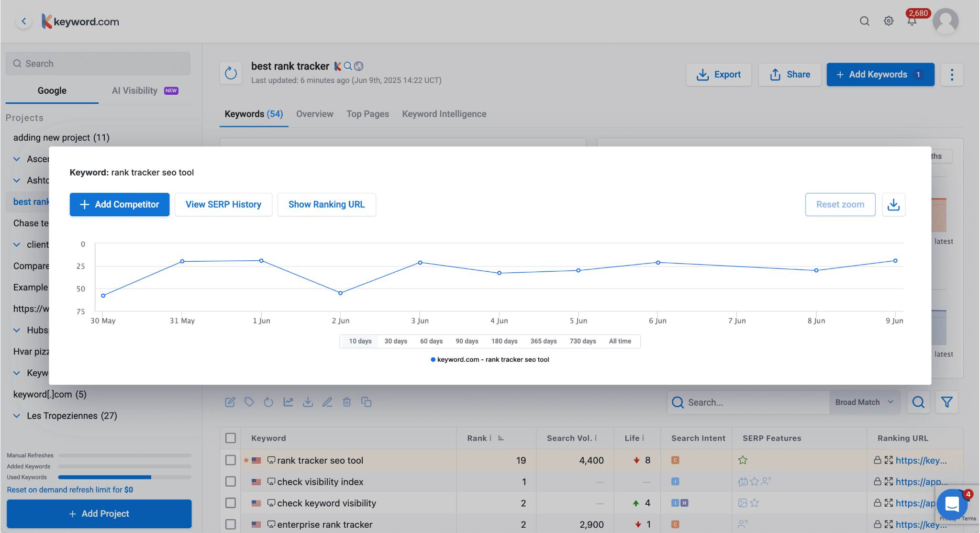Click the tag icon in the keyword toolbar
The width and height of the screenshot is (980, 533).
(x=249, y=402)
